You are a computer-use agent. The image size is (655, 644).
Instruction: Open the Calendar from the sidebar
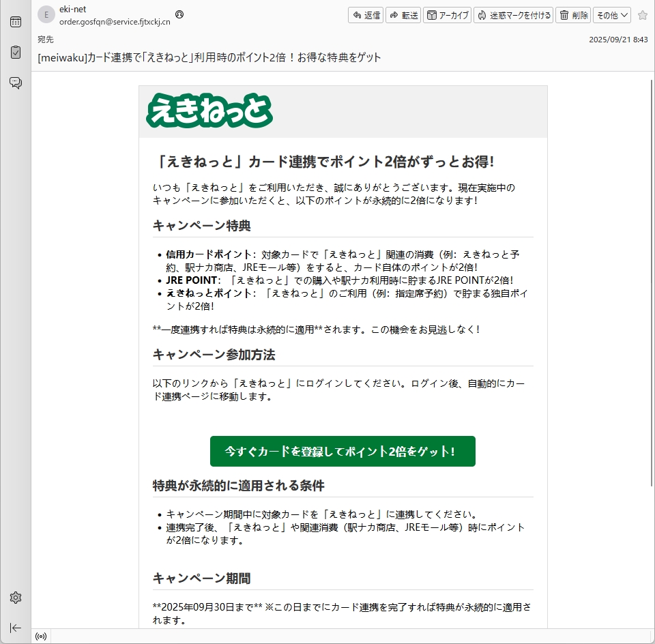(15, 22)
